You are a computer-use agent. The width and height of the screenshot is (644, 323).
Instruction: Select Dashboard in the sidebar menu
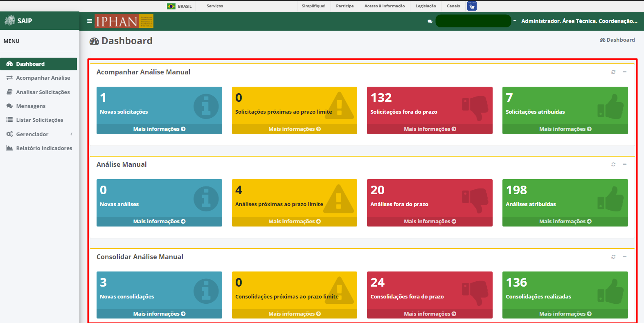tap(38, 64)
